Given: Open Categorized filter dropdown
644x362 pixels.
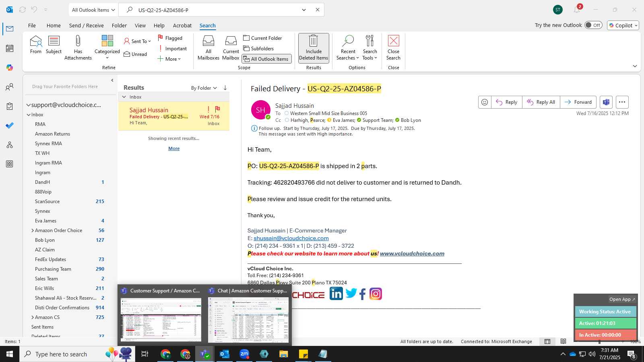Looking at the screenshot, I should (x=107, y=47).
